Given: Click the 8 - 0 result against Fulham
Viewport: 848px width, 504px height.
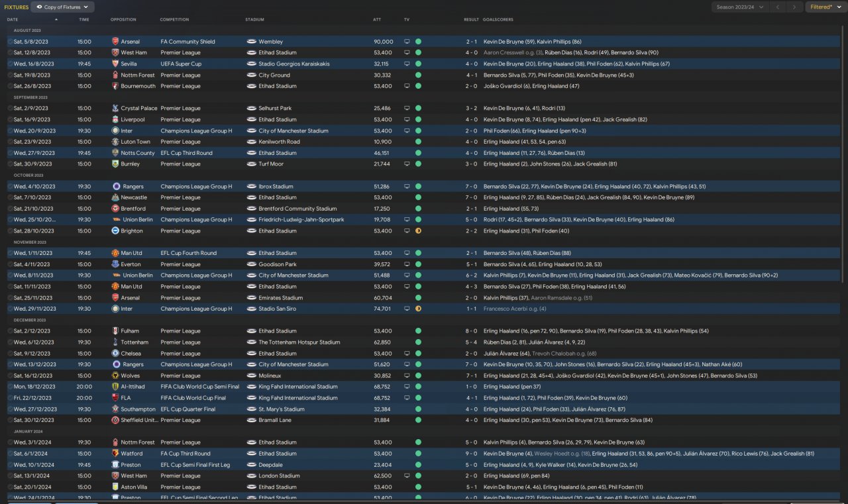Looking at the screenshot, I should coord(471,331).
